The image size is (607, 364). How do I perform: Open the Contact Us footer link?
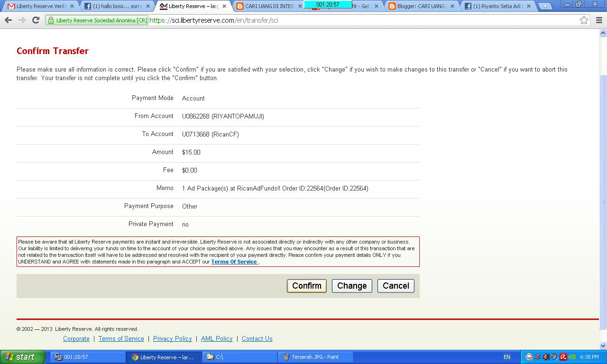(257, 338)
